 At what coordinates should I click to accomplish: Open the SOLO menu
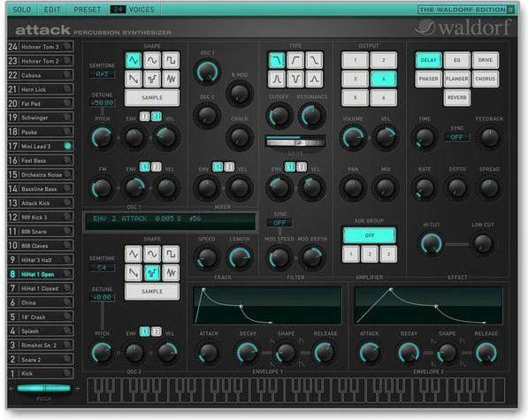tap(22, 10)
